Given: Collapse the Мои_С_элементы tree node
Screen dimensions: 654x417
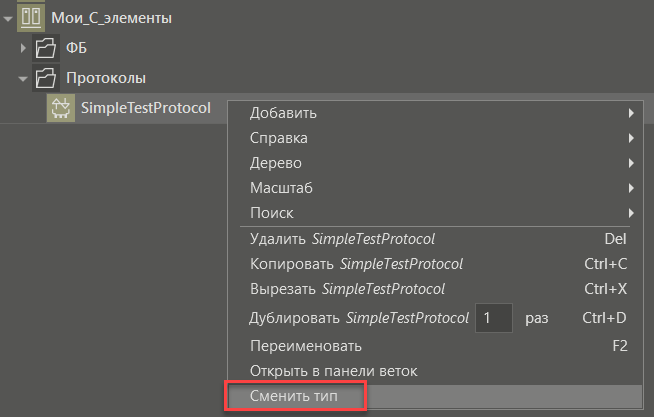Looking at the screenshot, I should [x=8, y=18].
